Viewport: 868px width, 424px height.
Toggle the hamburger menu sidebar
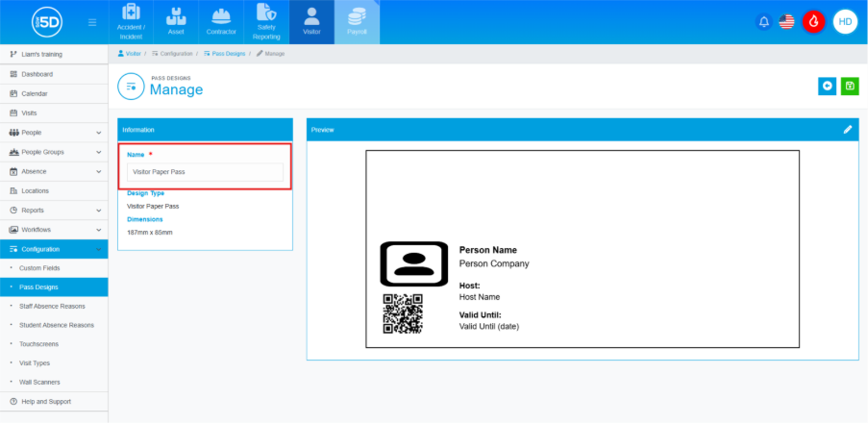point(92,22)
